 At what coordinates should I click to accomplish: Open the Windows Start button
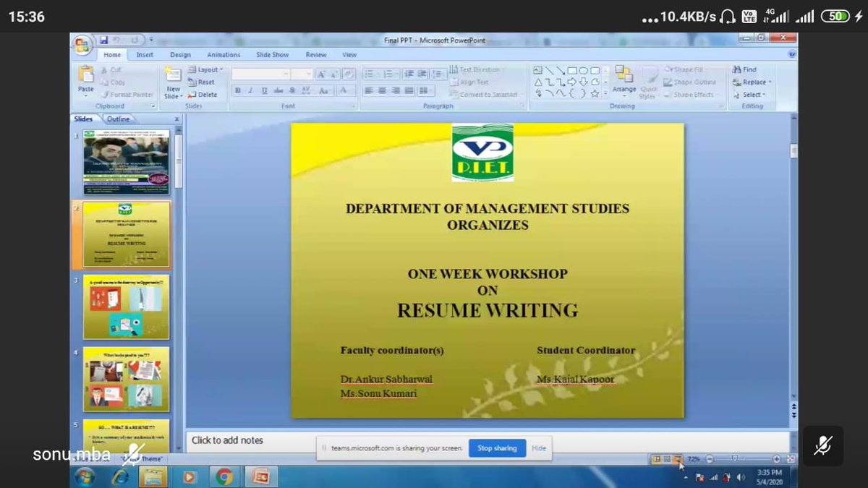click(x=85, y=477)
